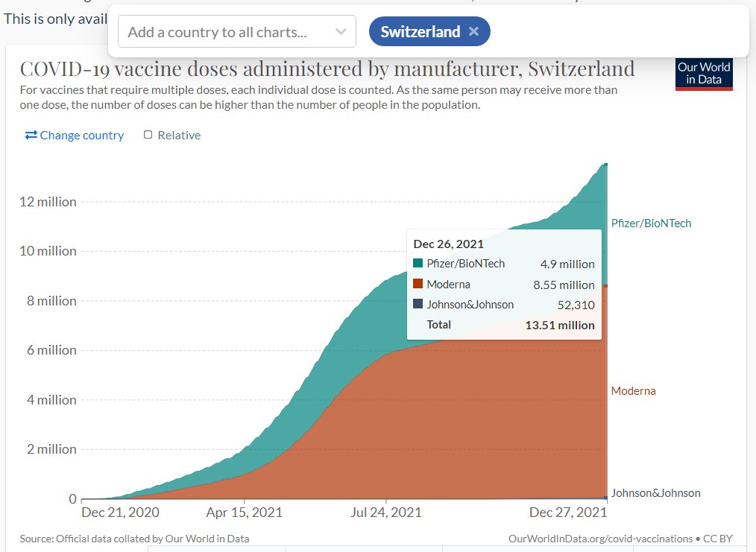
Task: Click the Johnson&Johnson series label on chart
Action: click(655, 492)
